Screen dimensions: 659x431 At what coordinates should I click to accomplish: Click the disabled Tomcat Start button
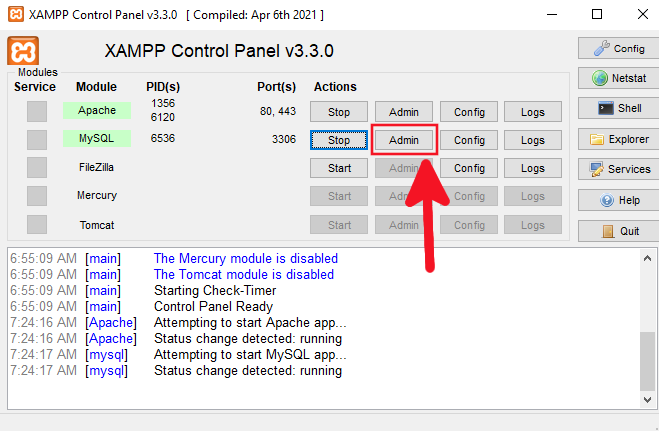click(339, 225)
